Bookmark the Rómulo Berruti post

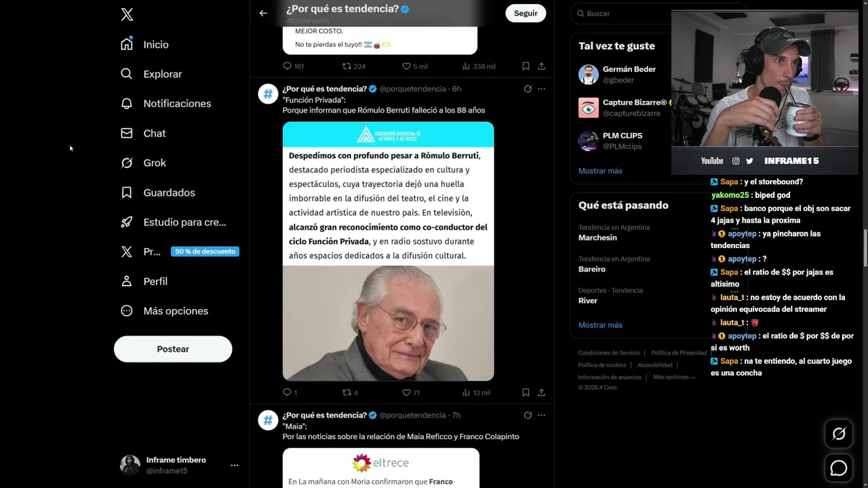[x=526, y=392]
